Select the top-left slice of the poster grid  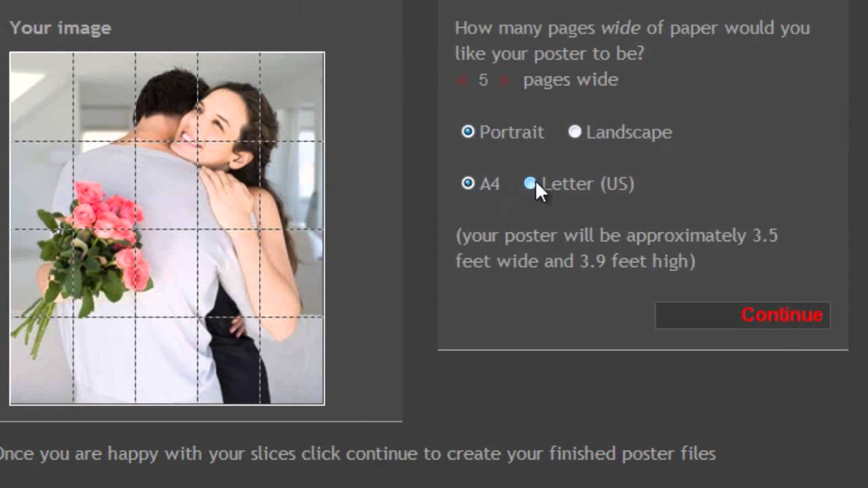click(41, 96)
